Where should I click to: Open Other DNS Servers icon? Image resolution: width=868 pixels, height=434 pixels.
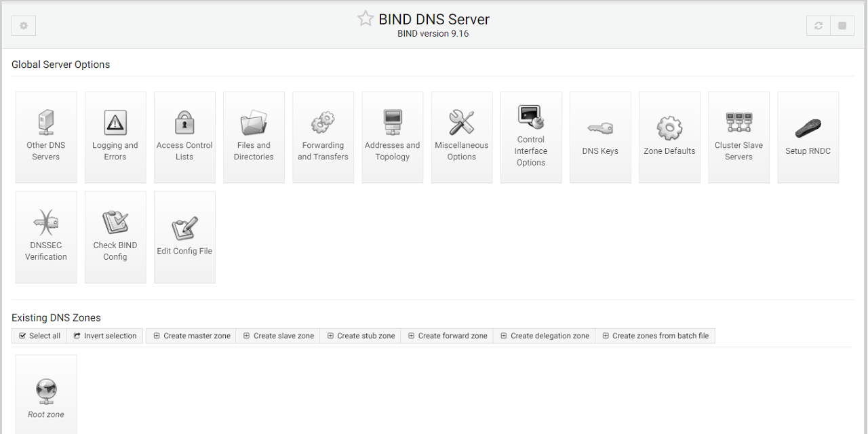click(x=46, y=138)
